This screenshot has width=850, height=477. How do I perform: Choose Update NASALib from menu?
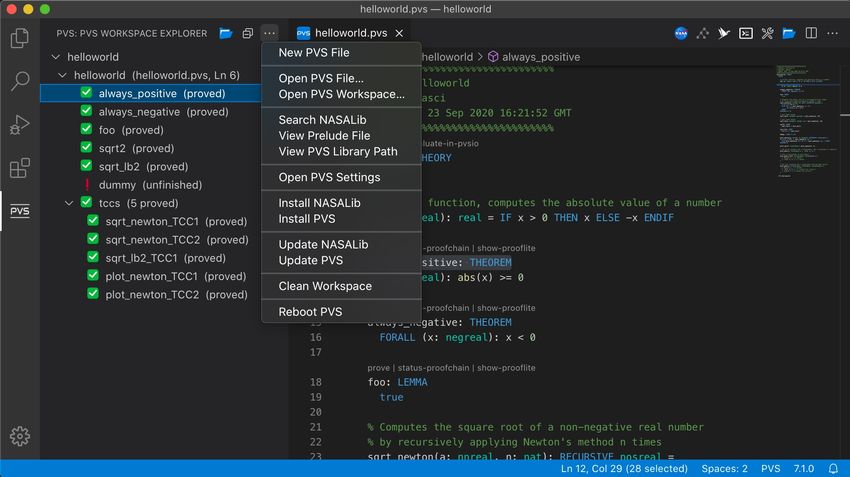tap(342, 244)
